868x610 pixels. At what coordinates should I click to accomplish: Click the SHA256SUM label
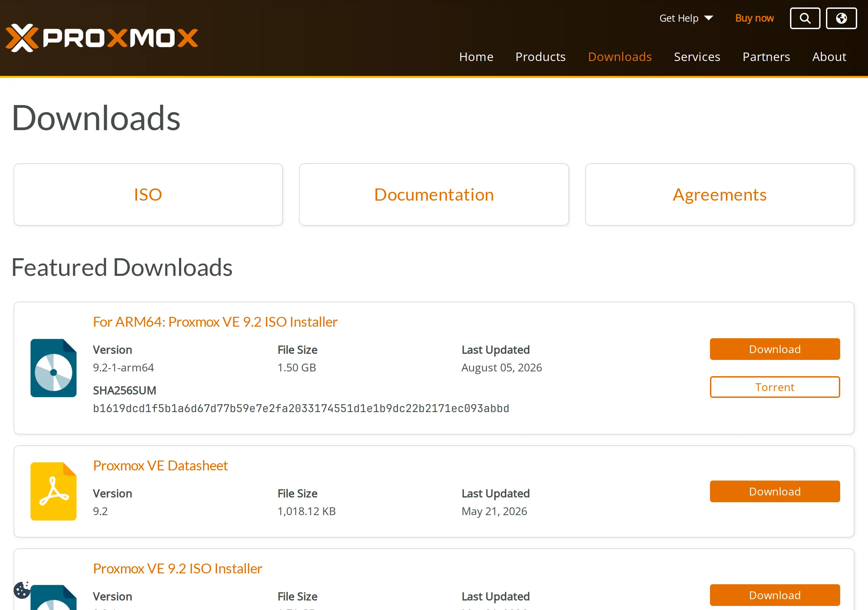tap(124, 390)
